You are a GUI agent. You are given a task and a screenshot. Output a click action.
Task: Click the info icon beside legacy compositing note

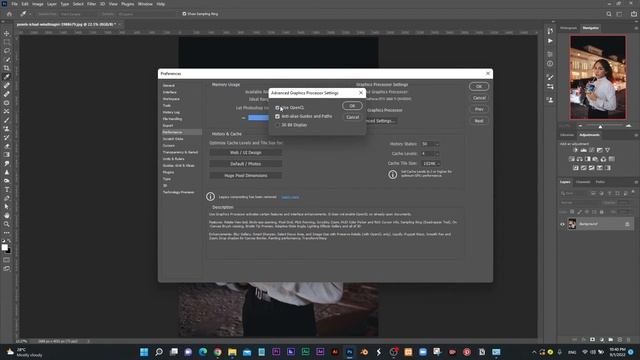210,197
